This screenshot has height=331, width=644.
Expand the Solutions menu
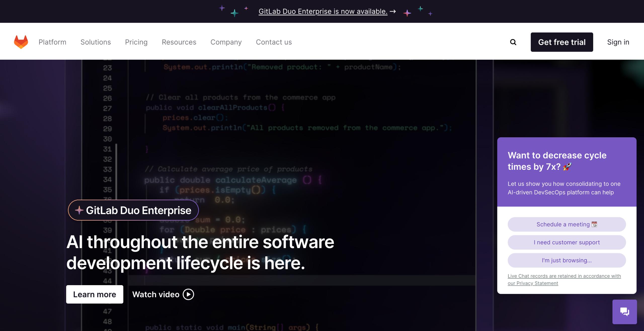point(96,42)
